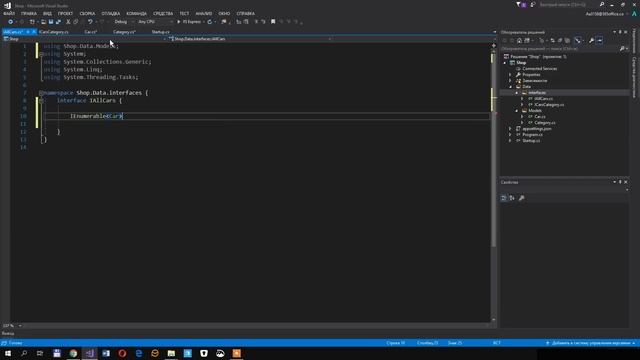Open the ПРАВКА menu
This screenshot has width=640, height=360.
[x=29, y=13]
